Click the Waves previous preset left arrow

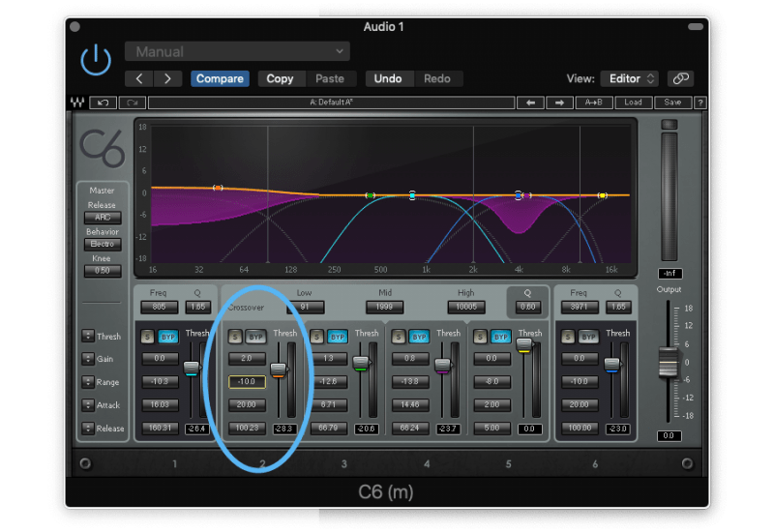[x=530, y=103]
